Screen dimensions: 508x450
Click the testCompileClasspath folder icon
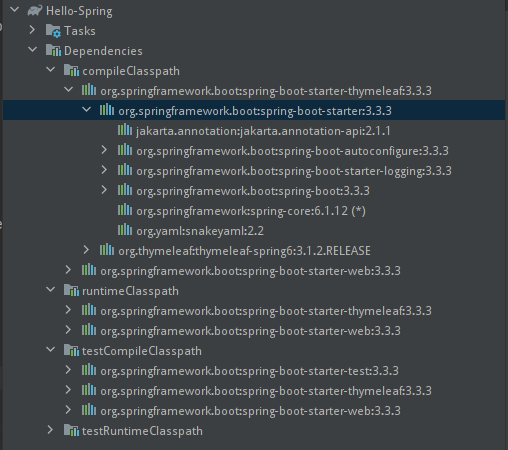[x=71, y=351]
